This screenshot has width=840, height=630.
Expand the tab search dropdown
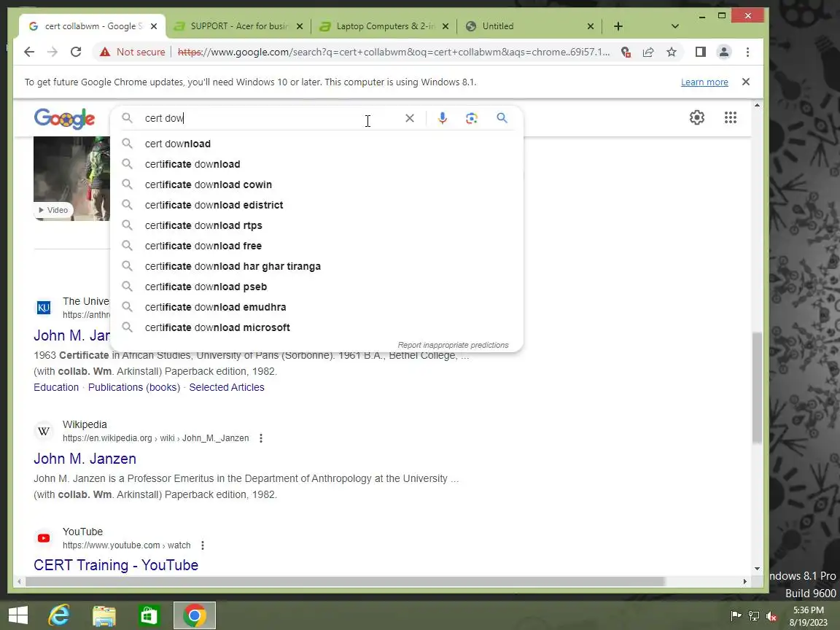pos(675,26)
